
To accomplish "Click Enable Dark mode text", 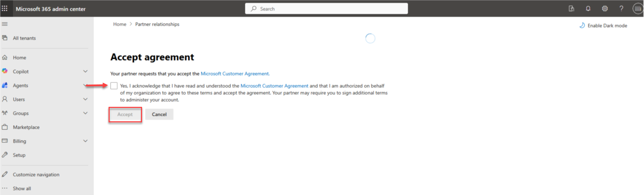I will pyautogui.click(x=607, y=25).
